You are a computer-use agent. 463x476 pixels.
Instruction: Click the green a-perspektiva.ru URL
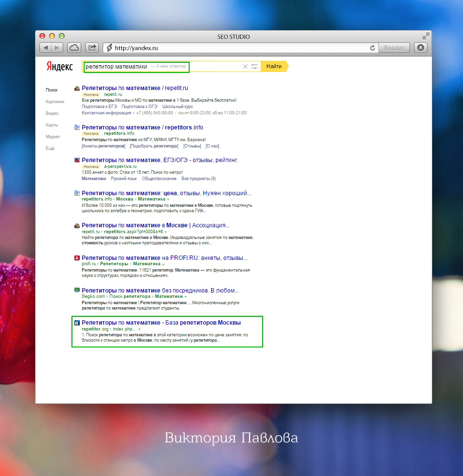(x=120, y=166)
